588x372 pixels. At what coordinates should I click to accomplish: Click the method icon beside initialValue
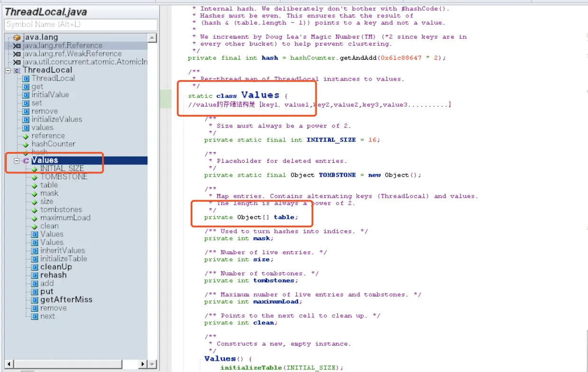pos(26,95)
